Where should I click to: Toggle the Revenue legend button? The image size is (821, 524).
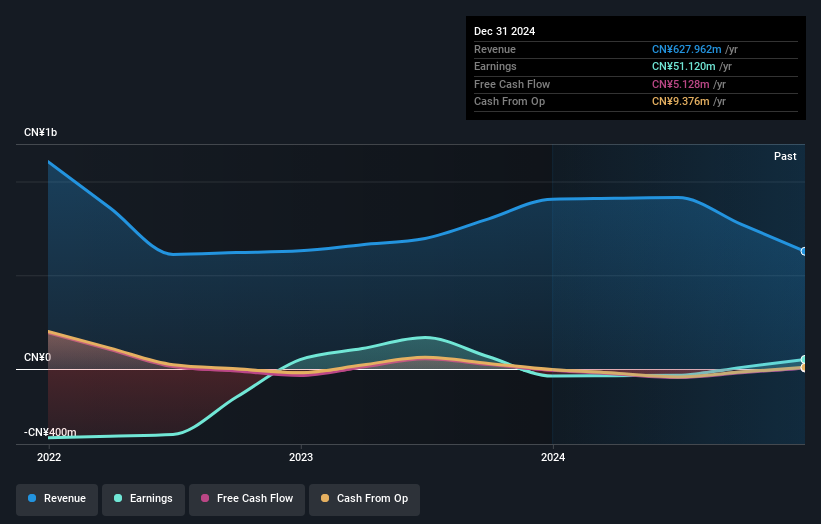click(x=57, y=499)
